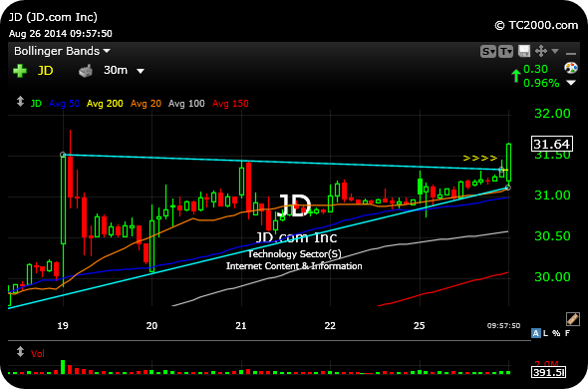This screenshot has height=389, width=588.
Task: Click the 30.50 price axis label
Action: (552, 236)
